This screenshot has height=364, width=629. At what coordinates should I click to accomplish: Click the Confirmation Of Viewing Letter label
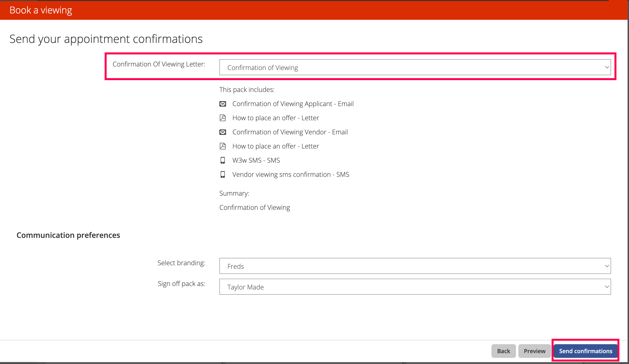159,64
